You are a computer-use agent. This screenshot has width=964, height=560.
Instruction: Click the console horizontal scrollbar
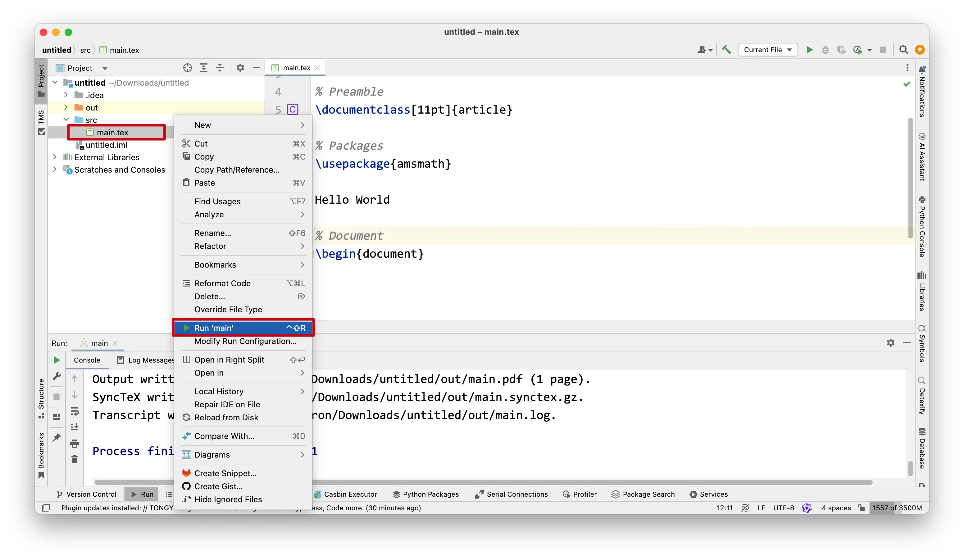tap(483, 482)
